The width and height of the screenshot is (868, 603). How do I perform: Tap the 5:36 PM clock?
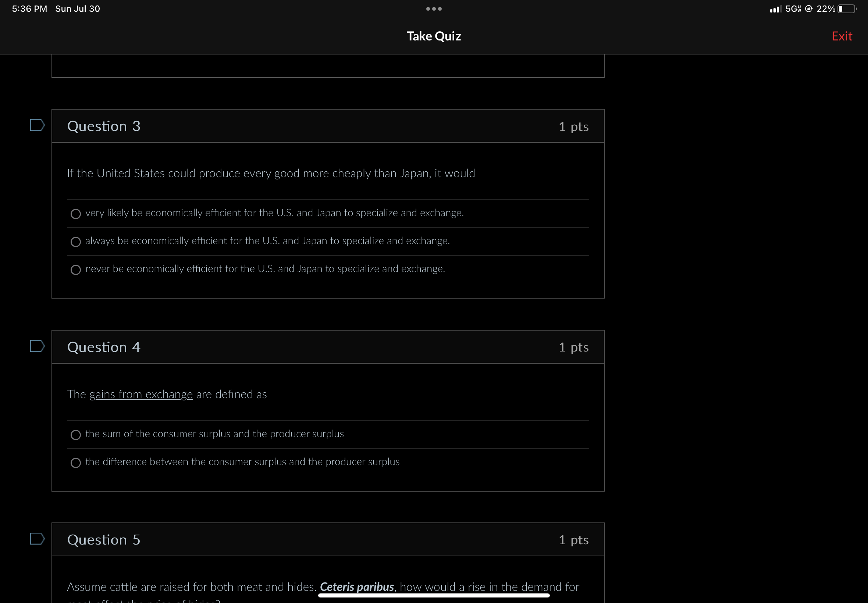pos(29,9)
